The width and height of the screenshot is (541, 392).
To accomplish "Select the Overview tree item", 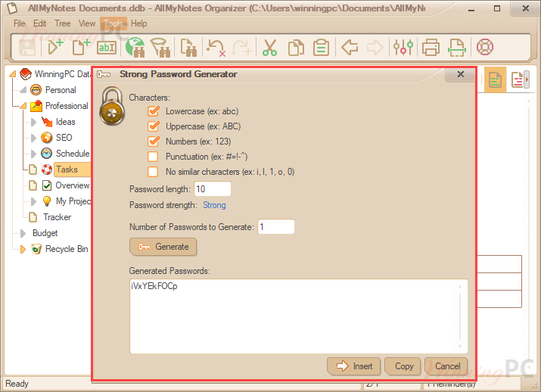I will point(73,185).
